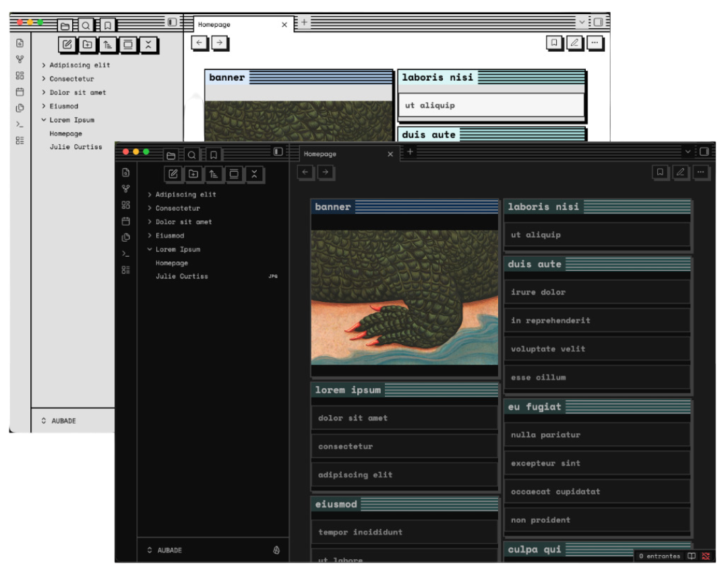Open graph view from light window ribbon
Viewport: 728px width, 576px height.
tap(20, 59)
